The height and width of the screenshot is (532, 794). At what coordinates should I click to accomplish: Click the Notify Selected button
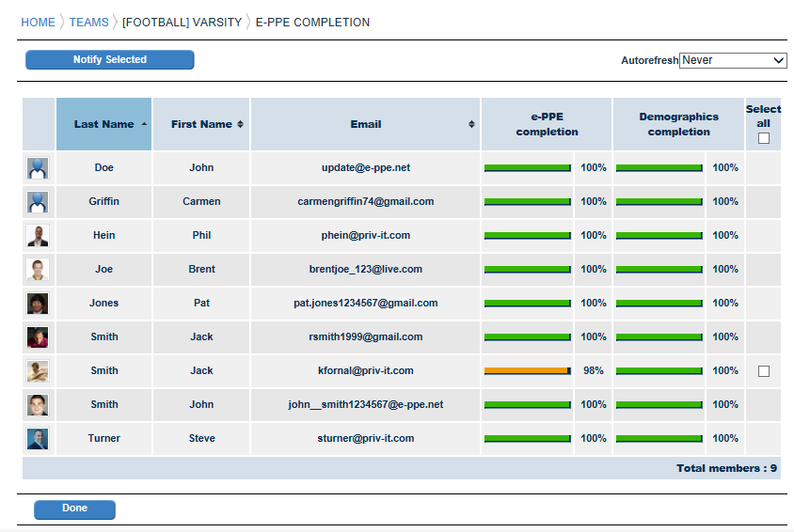110,59
